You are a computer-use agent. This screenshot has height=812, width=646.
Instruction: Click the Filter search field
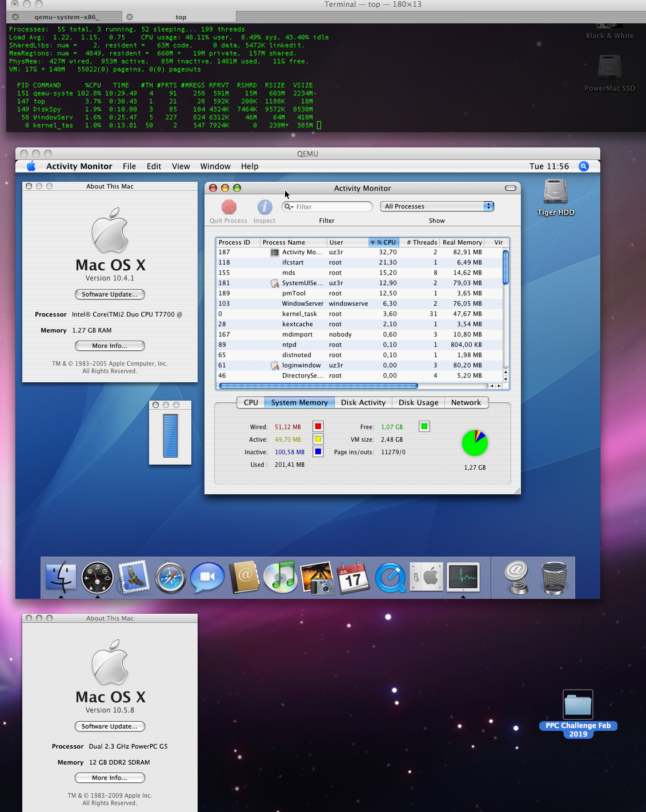point(327,207)
